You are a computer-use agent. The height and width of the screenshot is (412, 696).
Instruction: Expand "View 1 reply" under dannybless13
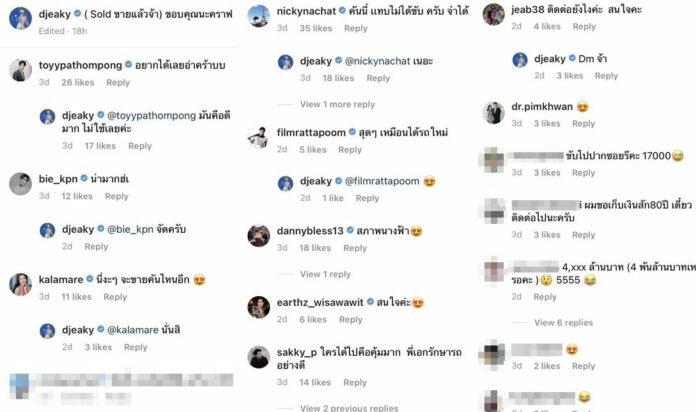(x=325, y=274)
